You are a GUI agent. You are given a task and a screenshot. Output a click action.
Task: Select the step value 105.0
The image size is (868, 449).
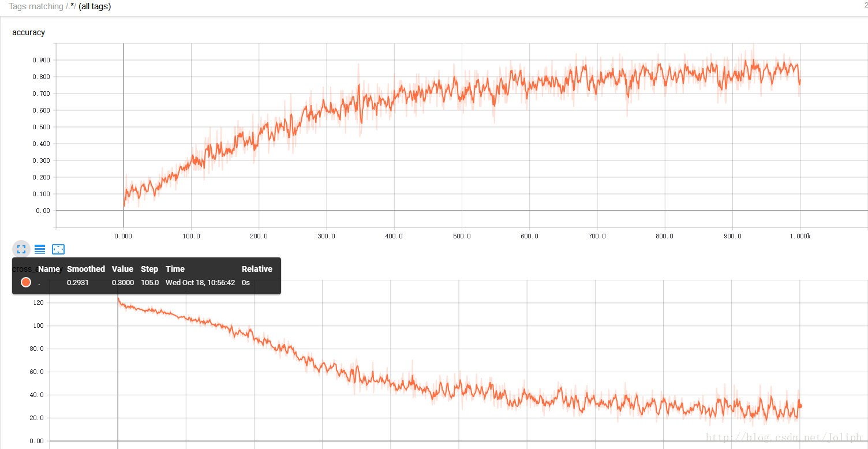(150, 283)
